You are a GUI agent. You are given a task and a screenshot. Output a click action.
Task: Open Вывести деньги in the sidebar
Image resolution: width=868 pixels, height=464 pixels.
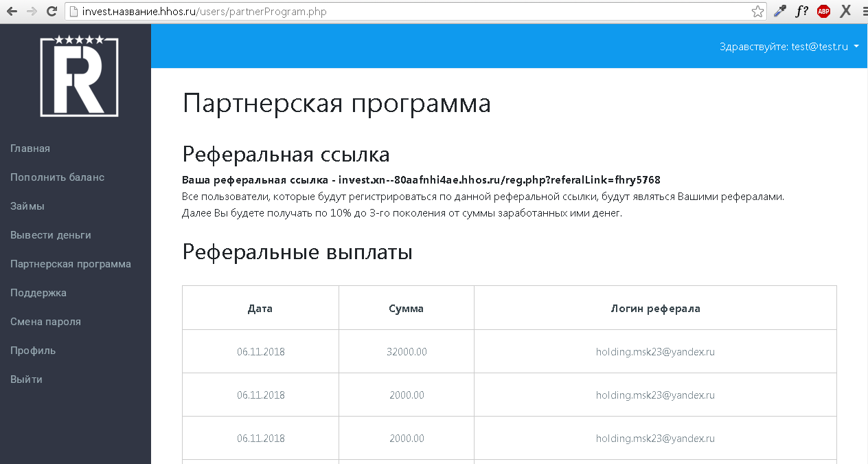51,235
